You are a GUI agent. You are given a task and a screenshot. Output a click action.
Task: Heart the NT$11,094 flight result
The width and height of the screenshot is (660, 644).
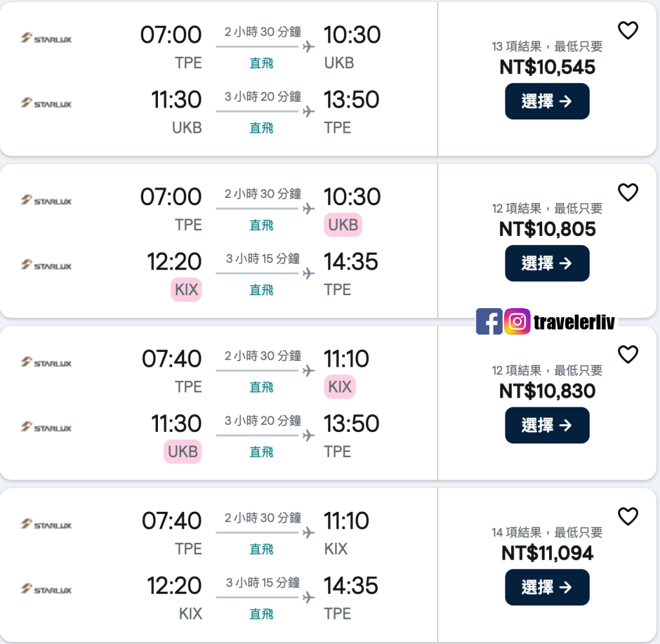(628, 516)
